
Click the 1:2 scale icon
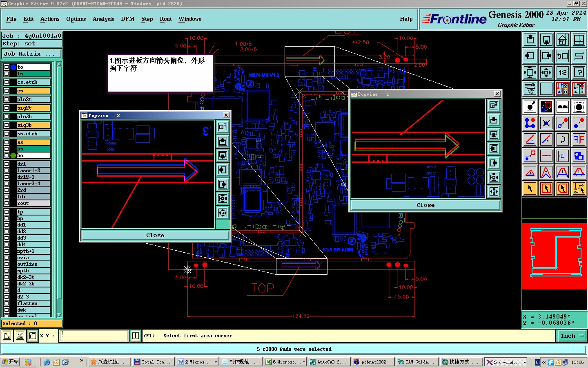point(563,72)
